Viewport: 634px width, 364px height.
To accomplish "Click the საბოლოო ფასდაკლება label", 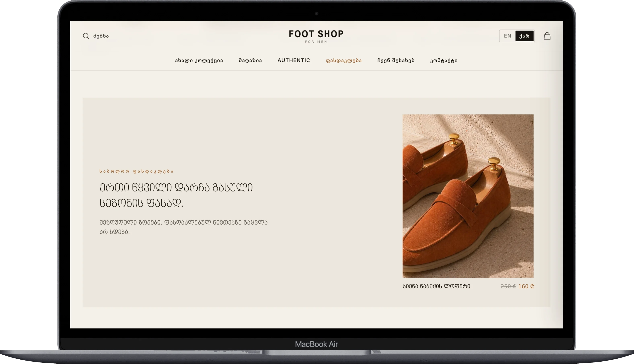I will click(136, 171).
